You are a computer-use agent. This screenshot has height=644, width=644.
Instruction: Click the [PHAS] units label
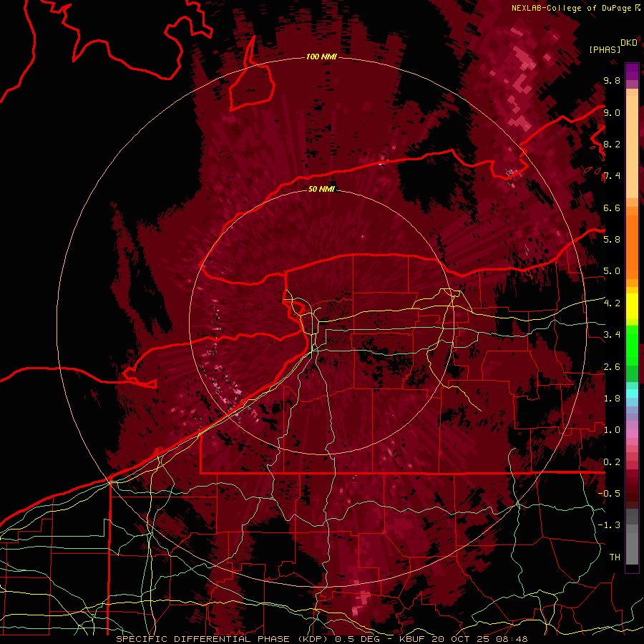tap(605, 49)
